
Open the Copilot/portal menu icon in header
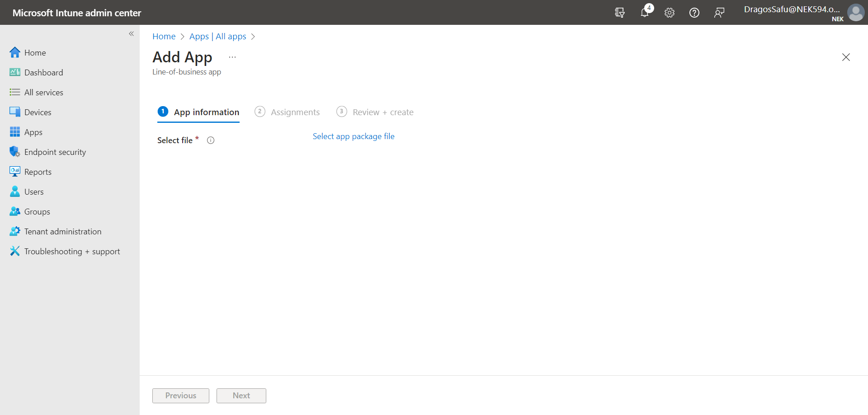tap(620, 13)
